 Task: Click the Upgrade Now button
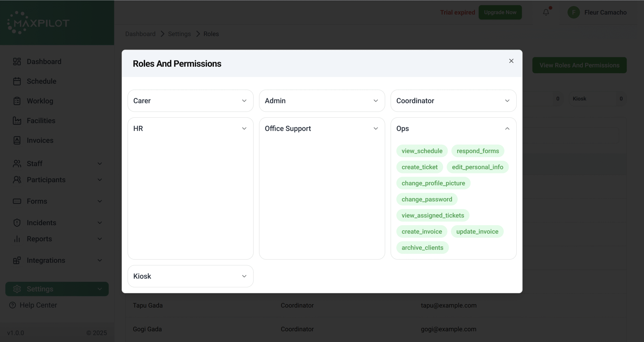tap(500, 12)
